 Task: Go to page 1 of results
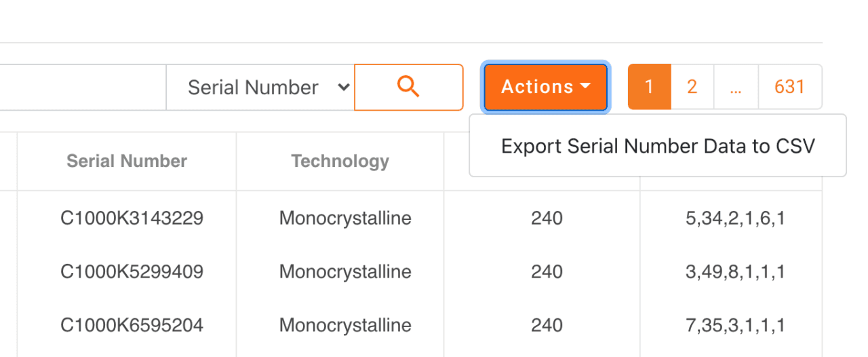click(x=649, y=87)
